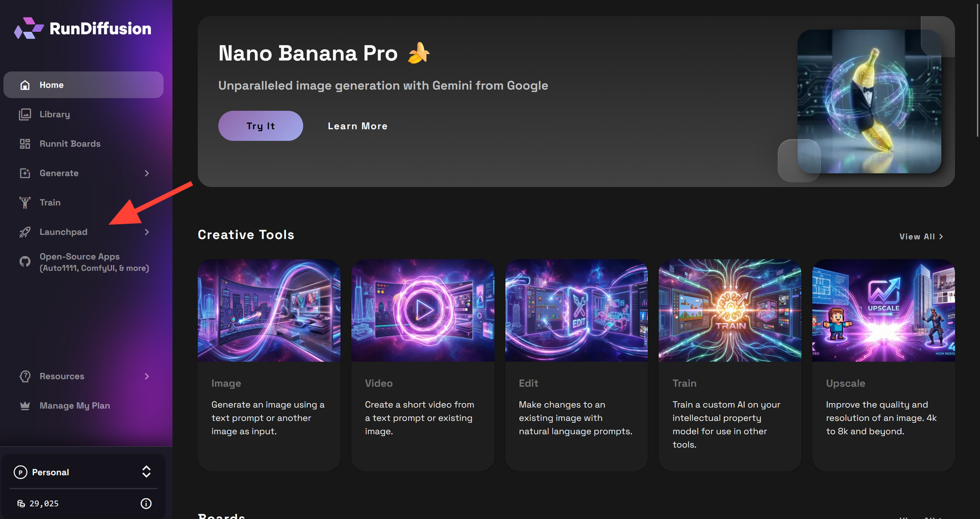
Task: Click the Learn More link
Action: point(357,126)
